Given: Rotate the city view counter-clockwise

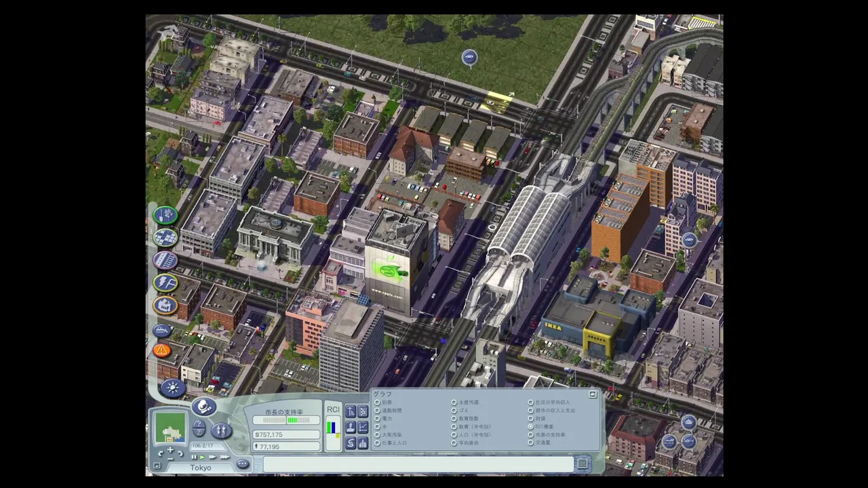Looking at the screenshot, I should pos(161,454).
